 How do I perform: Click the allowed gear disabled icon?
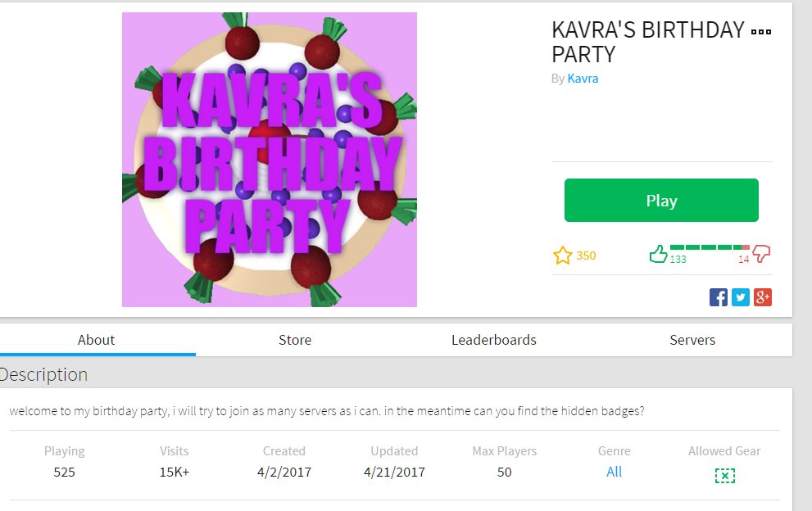[x=724, y=475]
